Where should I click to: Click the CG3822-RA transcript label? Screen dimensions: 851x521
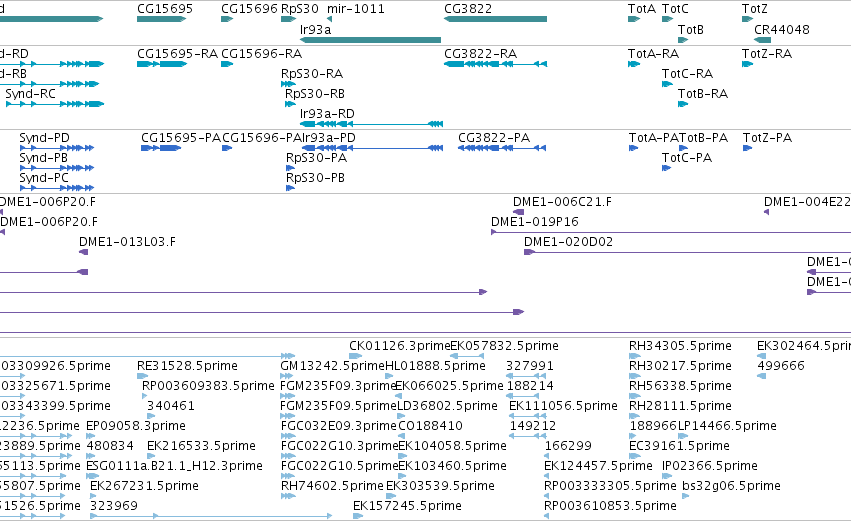480,54
